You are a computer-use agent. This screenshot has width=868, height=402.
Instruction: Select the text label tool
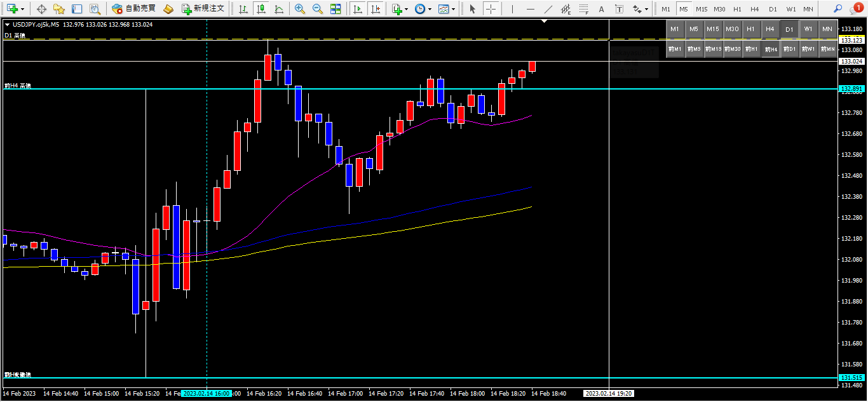pos(601,9)
